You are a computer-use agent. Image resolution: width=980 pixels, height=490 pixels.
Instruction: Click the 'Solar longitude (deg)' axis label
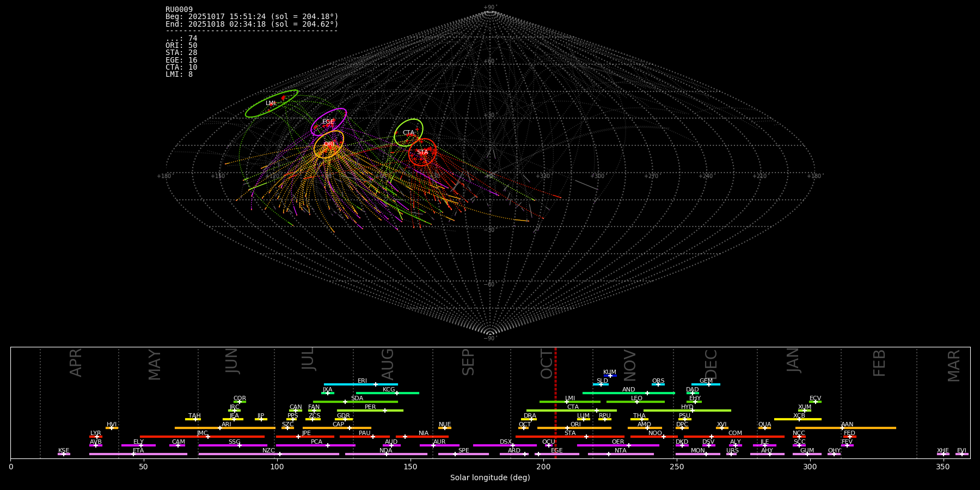point(490,477)
